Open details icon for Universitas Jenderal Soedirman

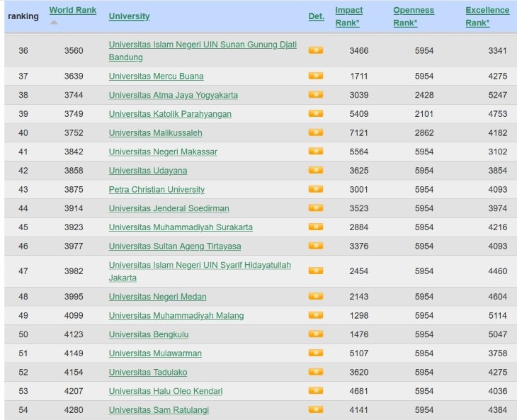(x=316, y=208)
